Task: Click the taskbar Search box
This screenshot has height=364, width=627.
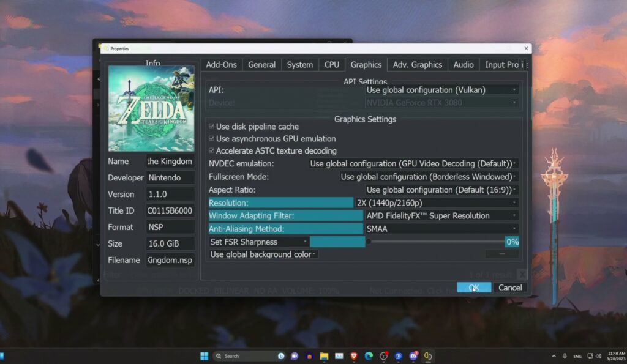Action: 250,356
